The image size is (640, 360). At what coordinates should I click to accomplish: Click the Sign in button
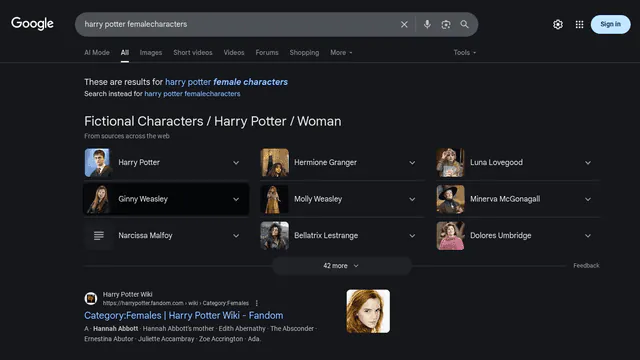[610, 24]
